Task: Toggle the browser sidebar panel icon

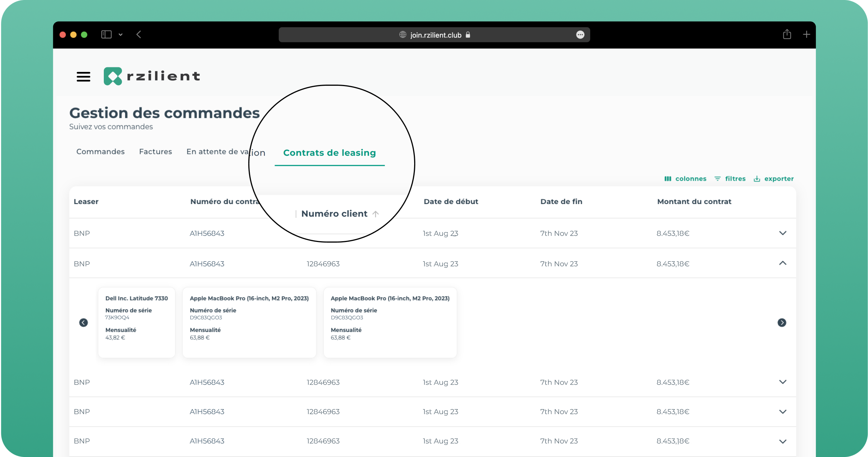Action: point(106,34)
